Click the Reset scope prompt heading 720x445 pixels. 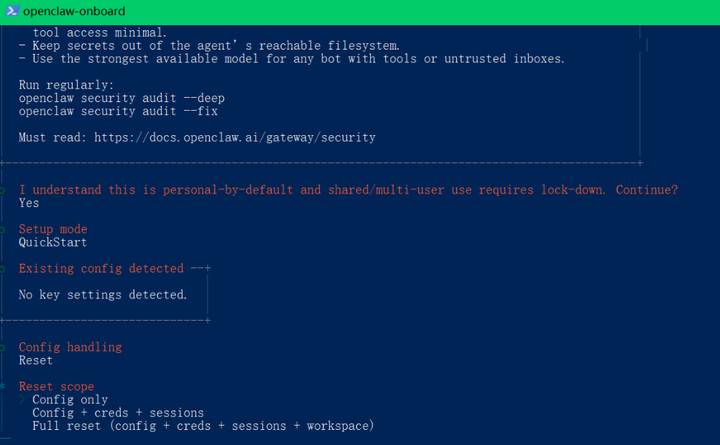click(56, 387)
